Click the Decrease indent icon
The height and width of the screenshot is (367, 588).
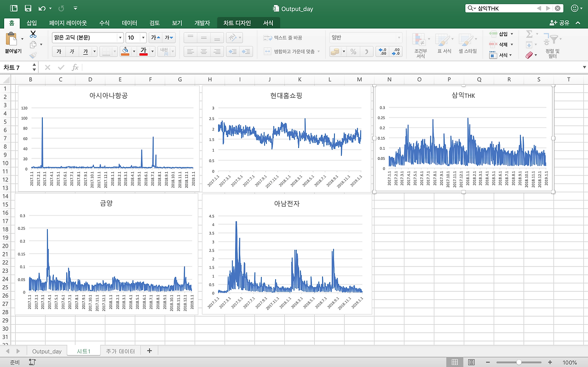(232, 51)
